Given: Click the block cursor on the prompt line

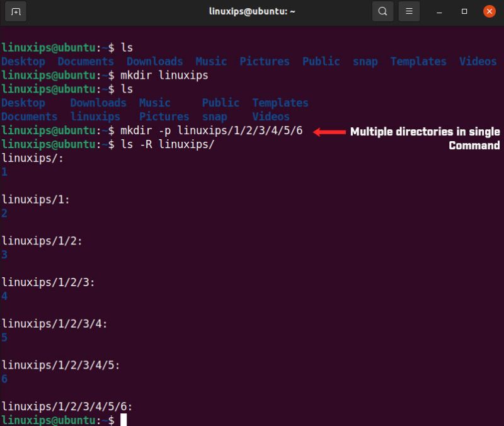Looking at the screenshot, I should [x=123, y=420].
